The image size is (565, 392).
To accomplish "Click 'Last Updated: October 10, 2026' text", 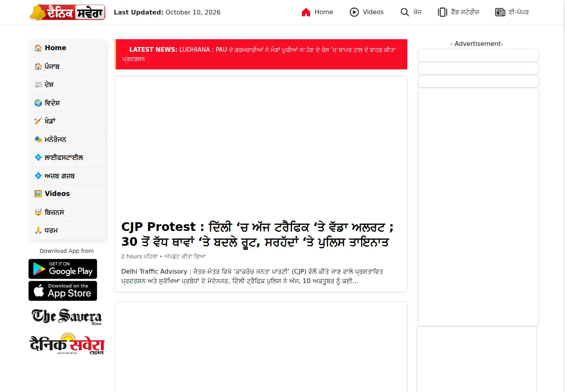I will tap(167, 12).
